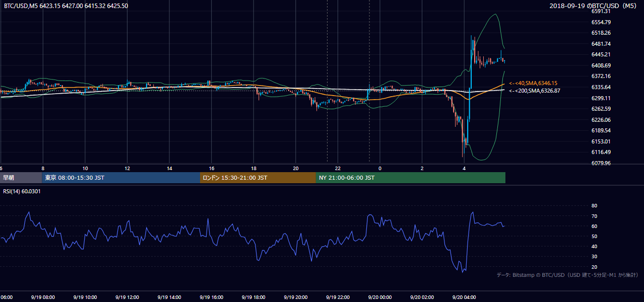Click the RSI 80 level label

pos(594,206)
